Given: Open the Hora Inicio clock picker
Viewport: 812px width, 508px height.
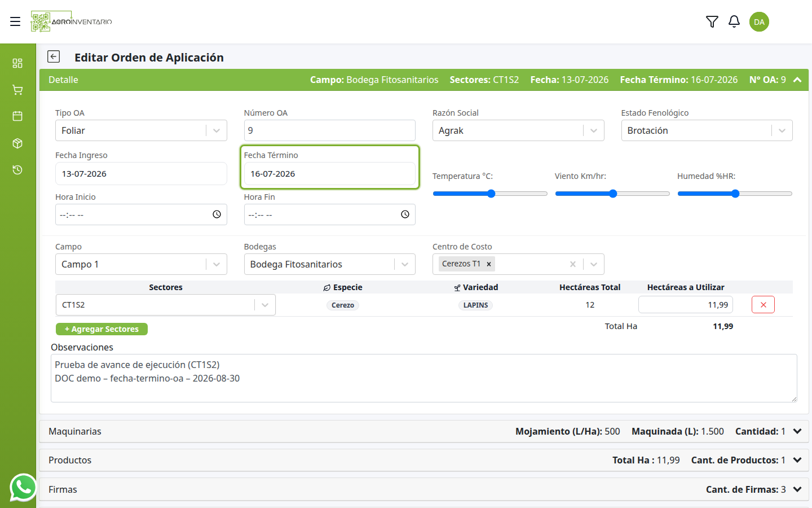Looking at the screenshot, I should pyautogui.click(x=217, y=214).
